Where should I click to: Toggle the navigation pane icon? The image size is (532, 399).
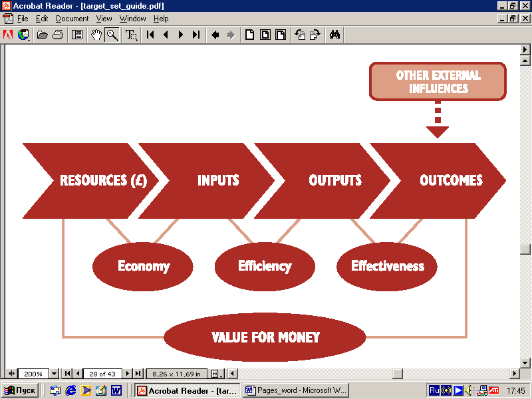pos(77,35)
